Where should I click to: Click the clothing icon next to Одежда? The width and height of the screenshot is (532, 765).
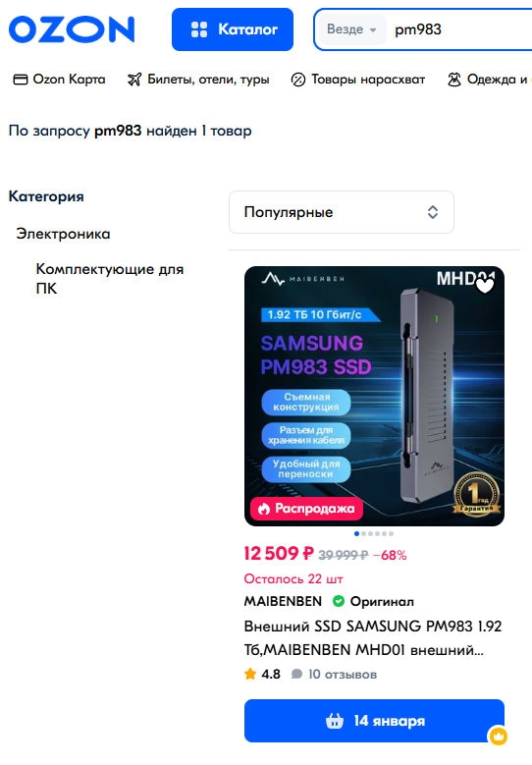(x=454, y=80)
